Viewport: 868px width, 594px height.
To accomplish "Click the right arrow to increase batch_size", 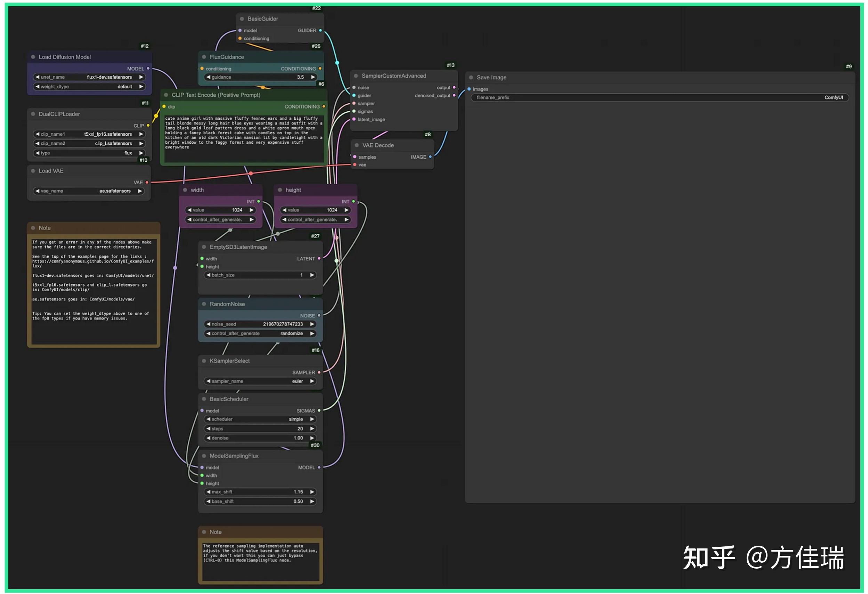I will (x=312, y=275).
